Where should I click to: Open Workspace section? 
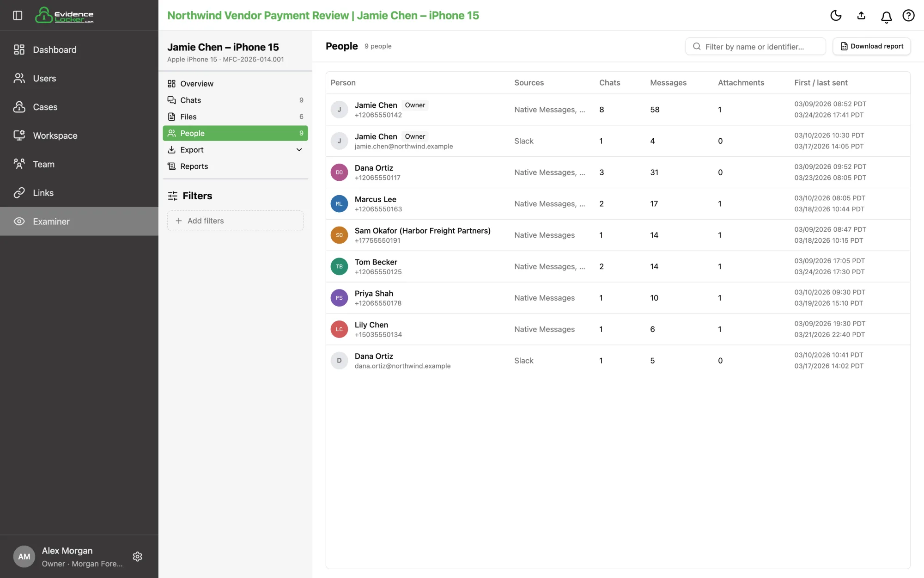(x=79, y=135)
